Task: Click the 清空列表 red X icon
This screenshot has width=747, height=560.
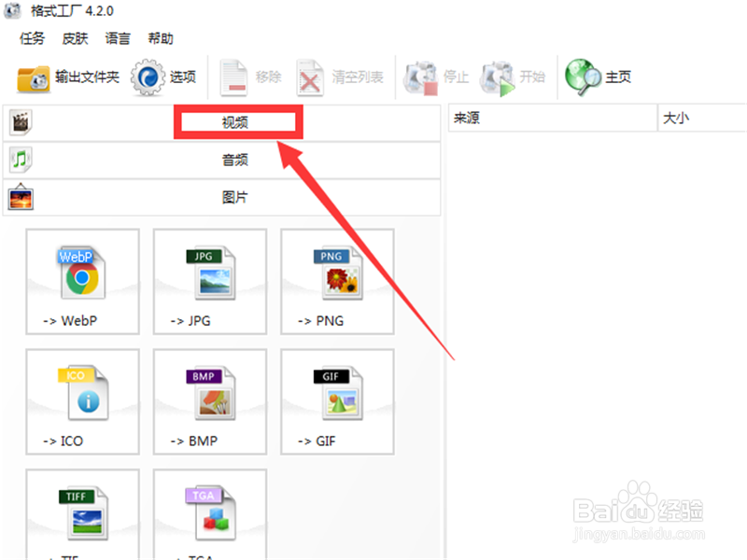Action: click(310, 77)
